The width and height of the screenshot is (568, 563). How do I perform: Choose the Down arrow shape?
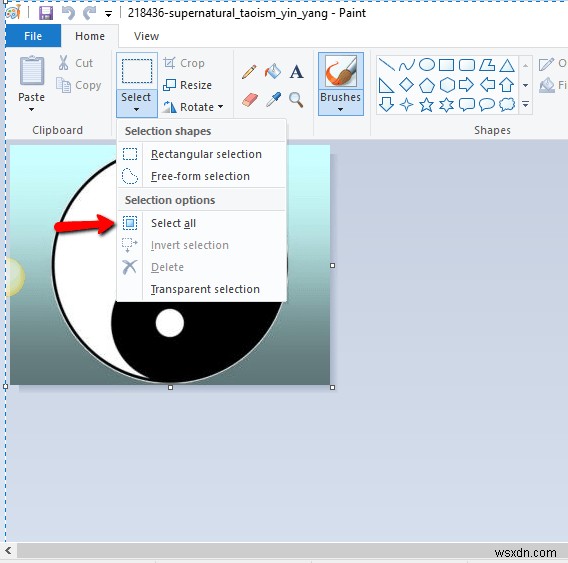click(386, 105)
